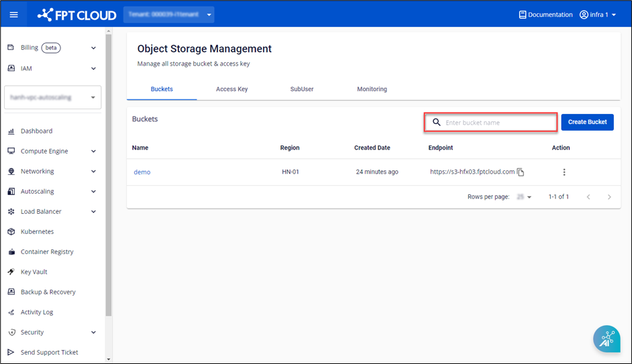Go to Dashboard

[37, 131]
